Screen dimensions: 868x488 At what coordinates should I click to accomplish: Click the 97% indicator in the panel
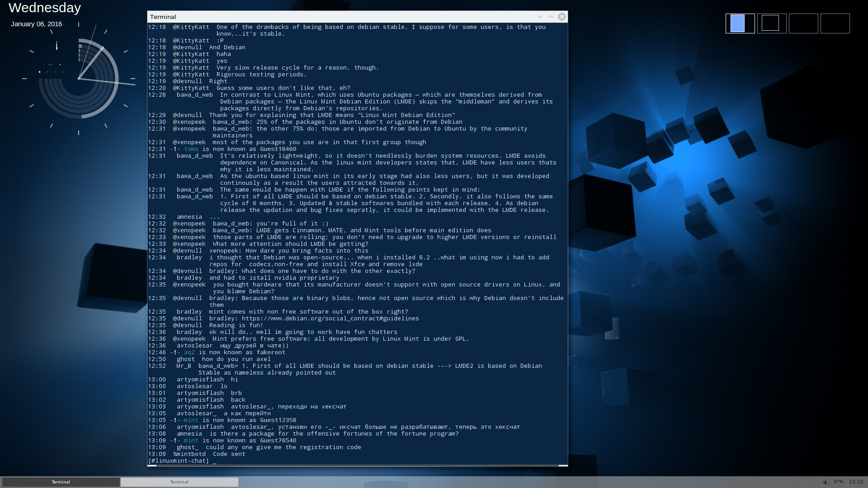(839, 482)
